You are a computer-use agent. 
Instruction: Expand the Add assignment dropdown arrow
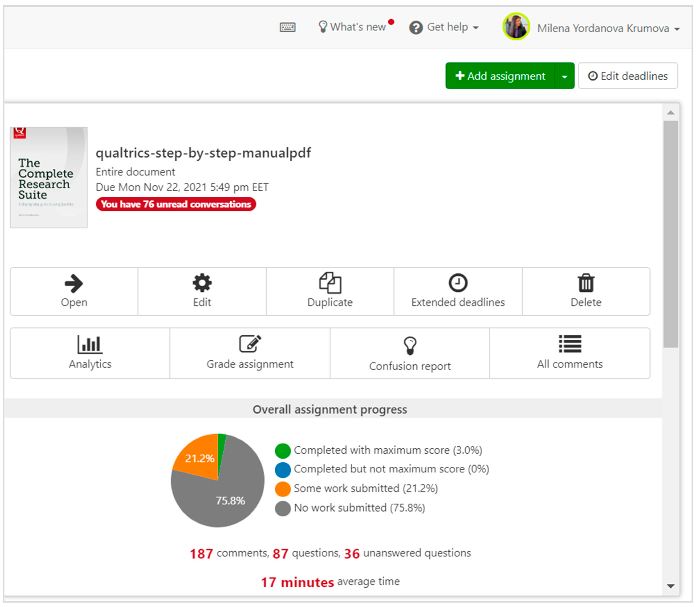click(x=564, y=76)
